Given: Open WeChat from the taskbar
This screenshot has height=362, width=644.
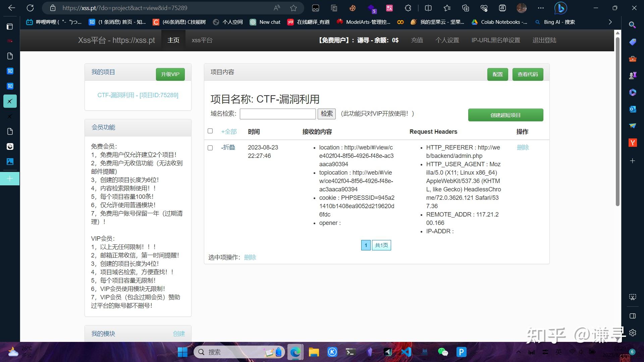Looking at the screenshot, I should point(443,352).
